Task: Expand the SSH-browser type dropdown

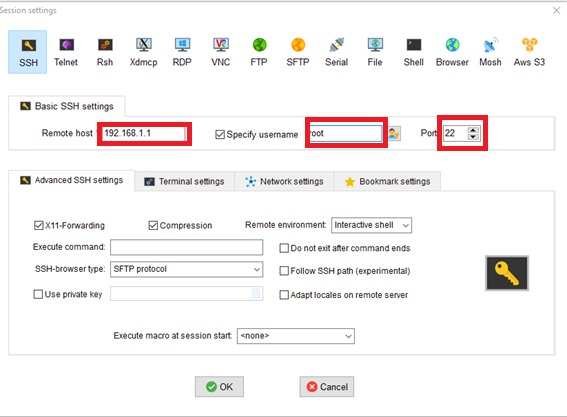Action: click(187, 269)
